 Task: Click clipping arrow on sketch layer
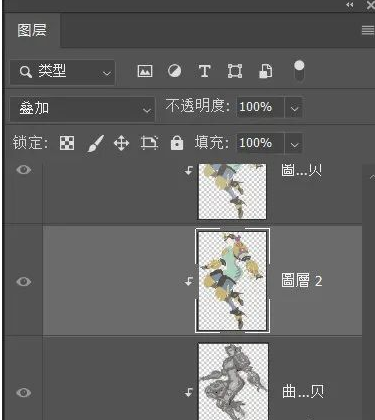coord(189,392)
